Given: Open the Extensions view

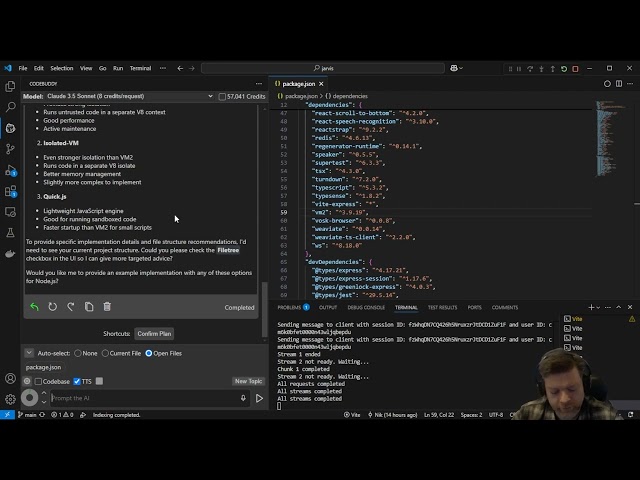Looking at the screenshot, I should pos(10,191).
